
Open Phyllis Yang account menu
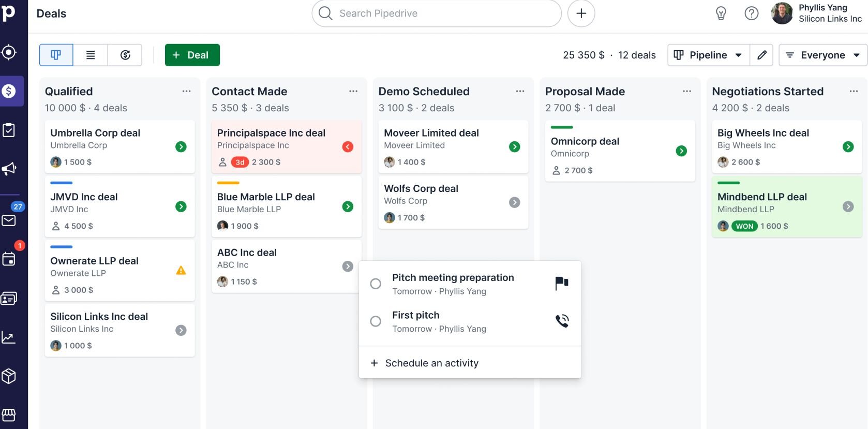point(817,13)
